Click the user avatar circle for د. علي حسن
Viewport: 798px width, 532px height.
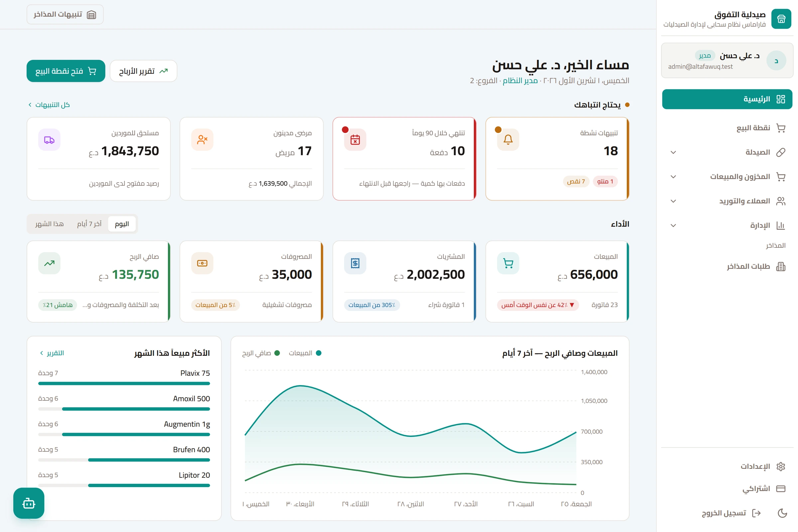[x=776, y=61]
